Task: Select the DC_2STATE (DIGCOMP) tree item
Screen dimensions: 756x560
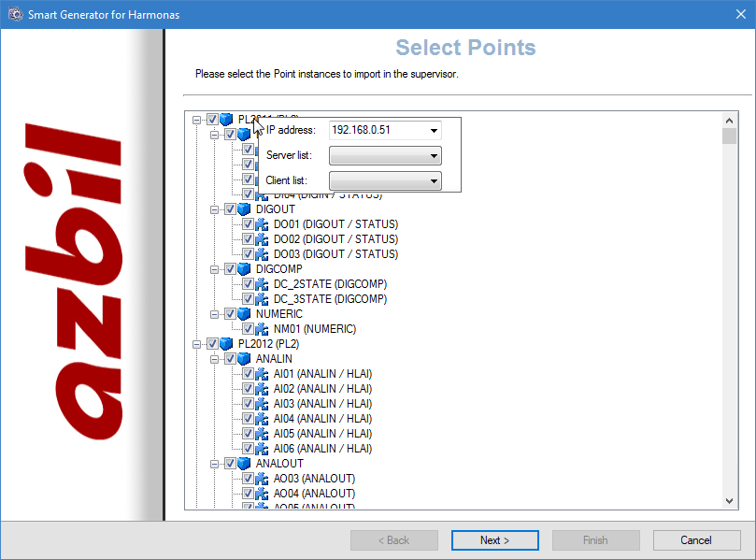Action: (330, 284)
